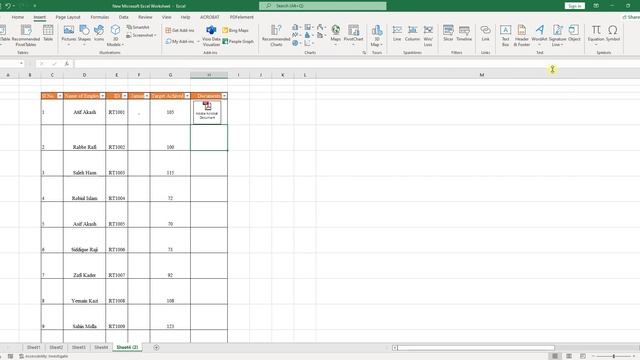Open Recommended Charts
The height and width of the screenshot is (360, 640).
(x=276, y=35)
